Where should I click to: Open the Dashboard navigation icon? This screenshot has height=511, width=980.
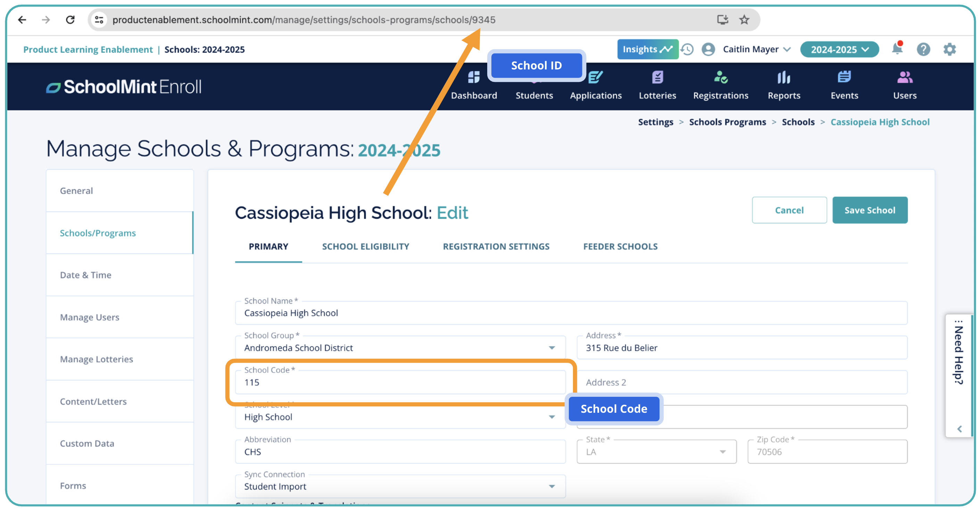[x=474, y=78]
